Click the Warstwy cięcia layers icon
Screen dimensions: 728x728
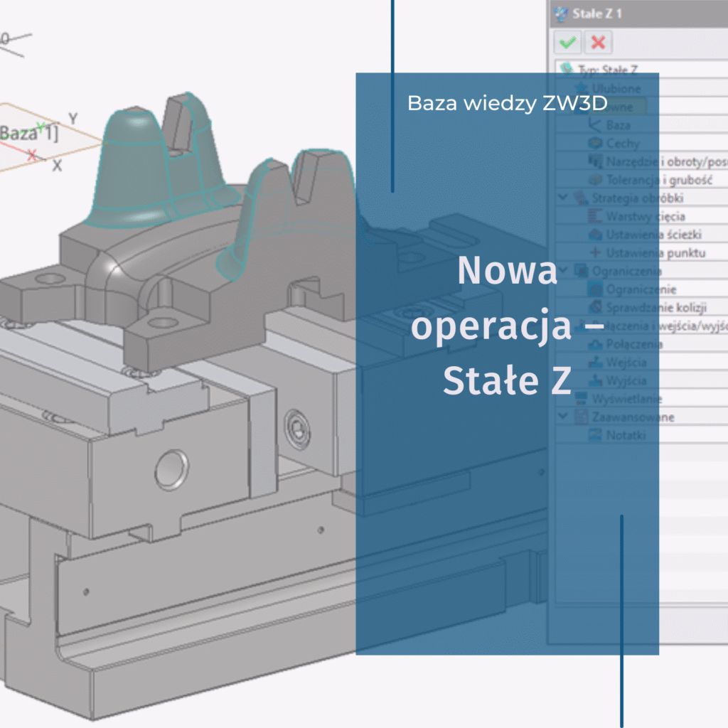point(595,216)
